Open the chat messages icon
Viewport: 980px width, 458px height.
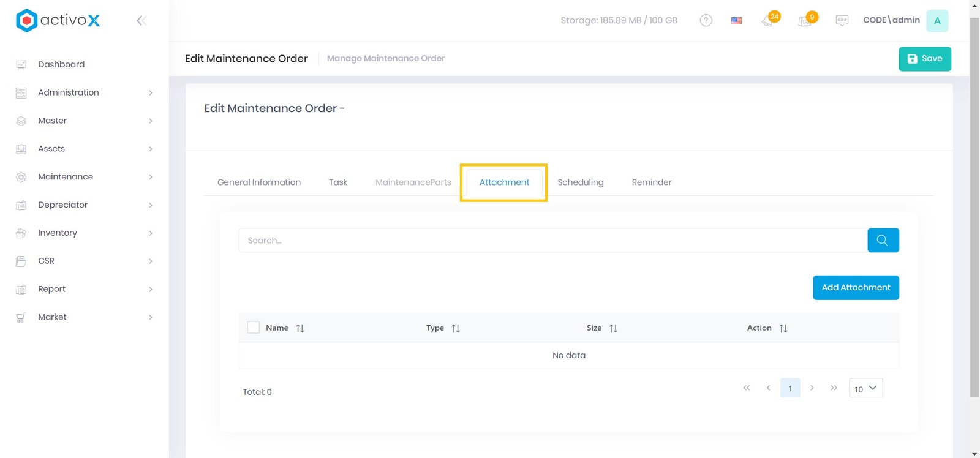pyautogui.click(x=842, y=20)
